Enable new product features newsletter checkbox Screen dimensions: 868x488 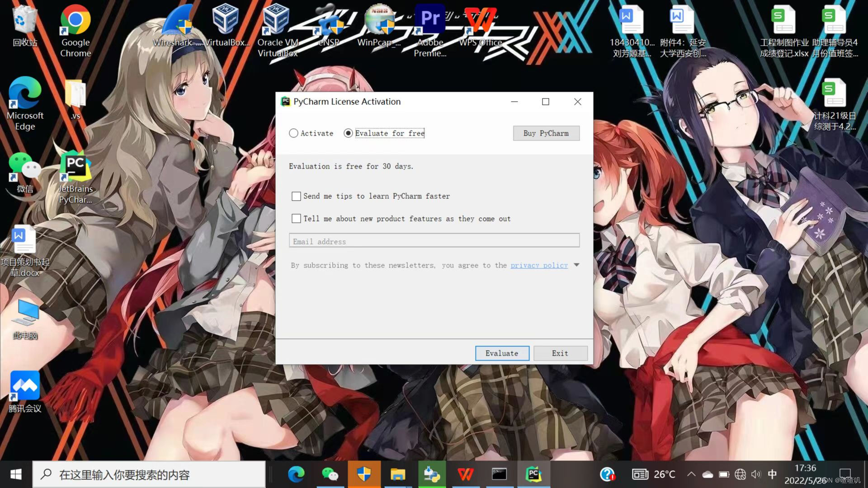point(296,219)
